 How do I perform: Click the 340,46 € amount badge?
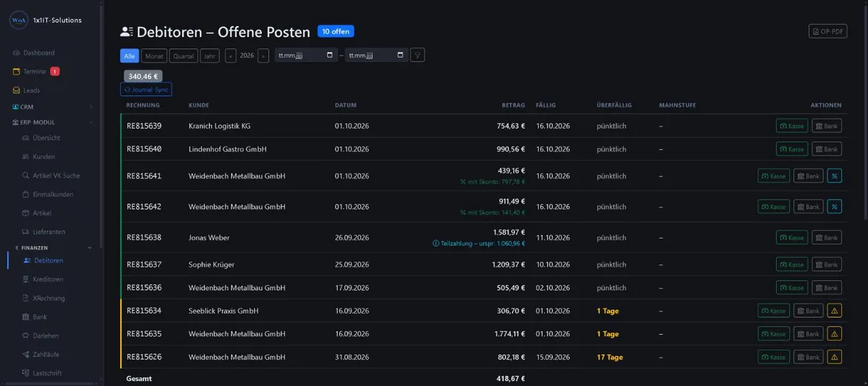(143, 75)
